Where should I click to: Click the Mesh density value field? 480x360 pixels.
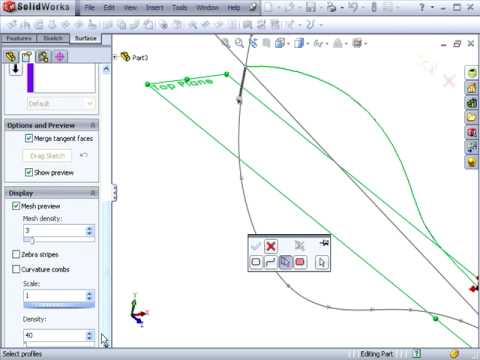(55, 231)
